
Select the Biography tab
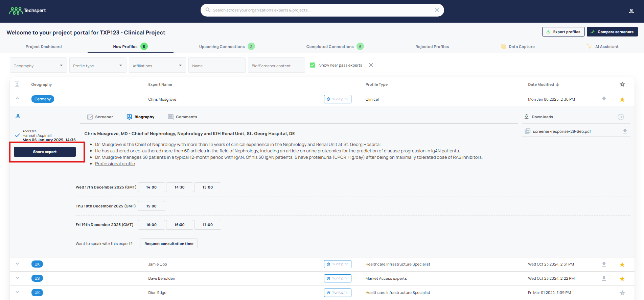[x=140, y=117]
